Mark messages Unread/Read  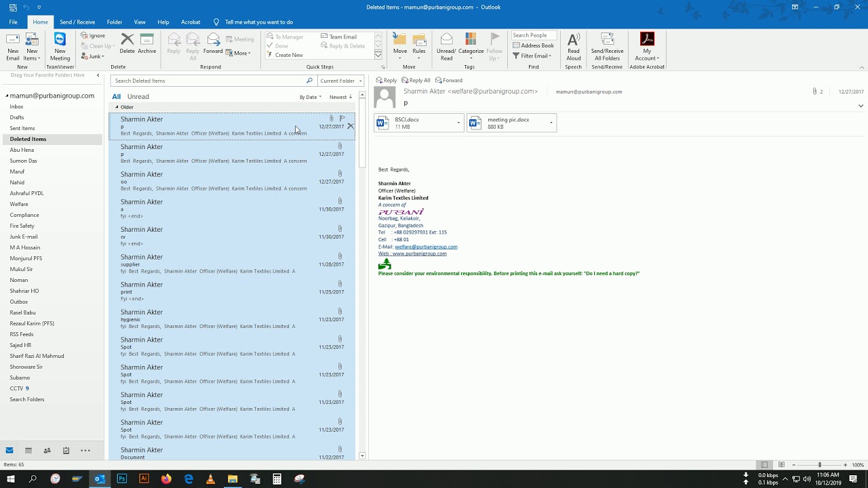click(x=446, y=46)
